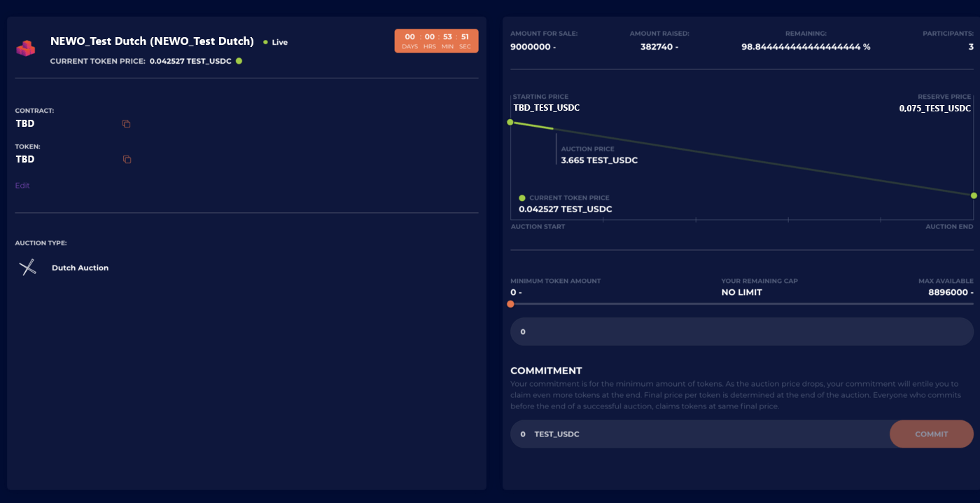Click the Dutch Auction crossed-swords icon
The image size is (980, 503).
click(27, 267)
